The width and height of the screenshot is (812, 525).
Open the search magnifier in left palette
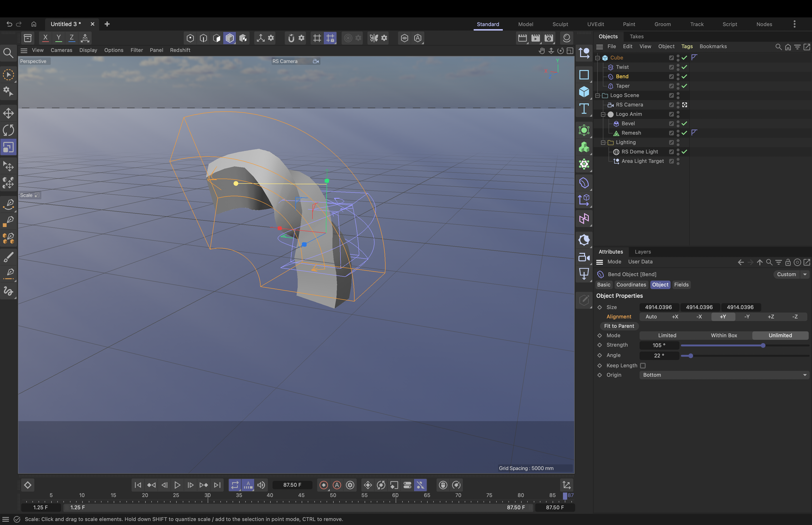(8, 53)
